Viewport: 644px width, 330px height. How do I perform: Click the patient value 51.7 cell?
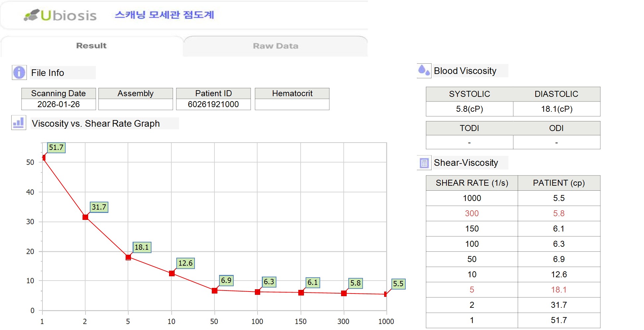click(559, 320)
